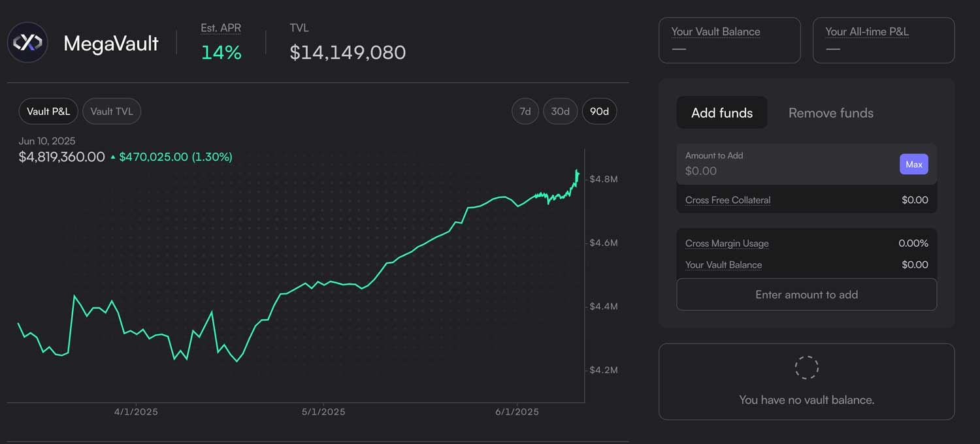The image size is (980, 444).
Task: Select the Vault P&L chart toggle
Action: (48, 112)
